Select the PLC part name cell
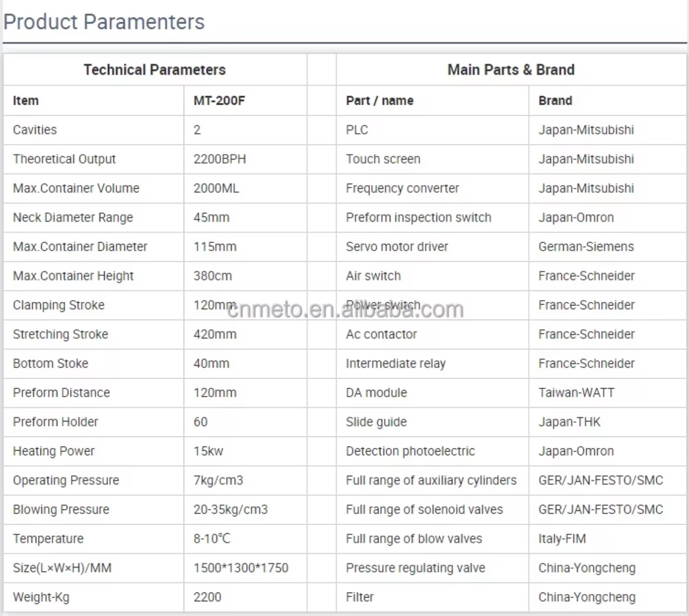Image resolution: width=689 pixels, height=616 pixels. pos(433,130)
